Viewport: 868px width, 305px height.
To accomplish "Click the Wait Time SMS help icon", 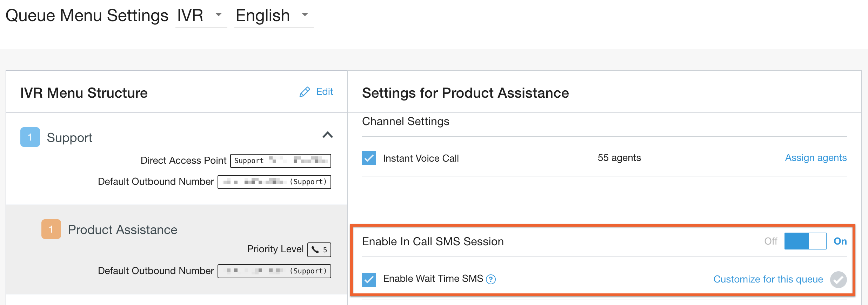I will [491, 279].
